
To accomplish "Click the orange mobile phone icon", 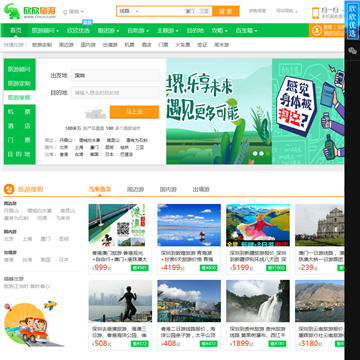I will click(315, 13).
